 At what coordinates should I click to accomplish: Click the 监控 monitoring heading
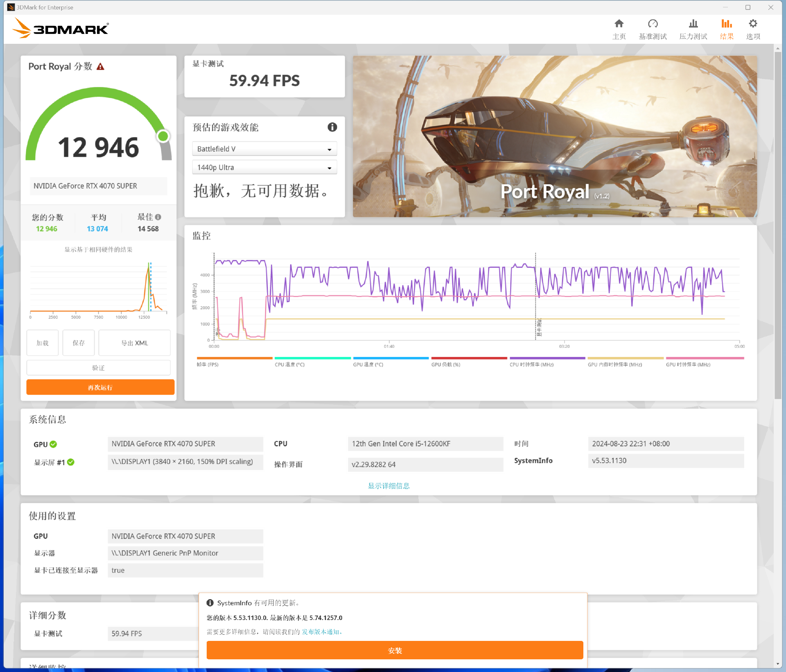pyautogui.click(x=202, y=236)
